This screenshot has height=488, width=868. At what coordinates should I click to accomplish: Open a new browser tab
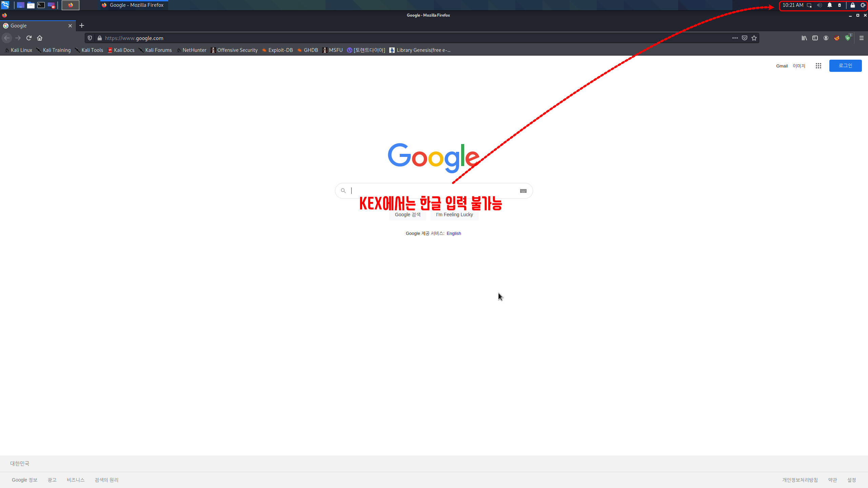pyautogui.click(x=82, y=26)
